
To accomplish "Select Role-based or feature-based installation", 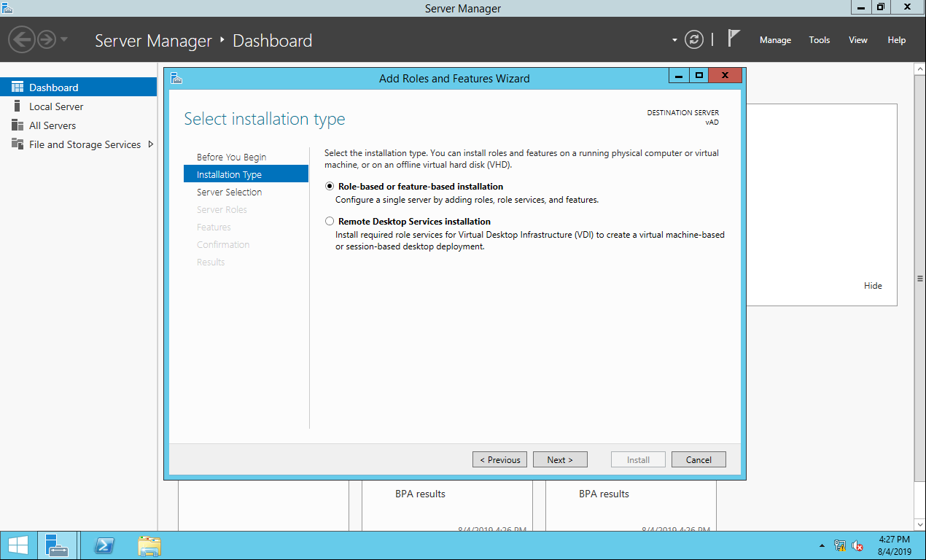I will coord(330,187).
